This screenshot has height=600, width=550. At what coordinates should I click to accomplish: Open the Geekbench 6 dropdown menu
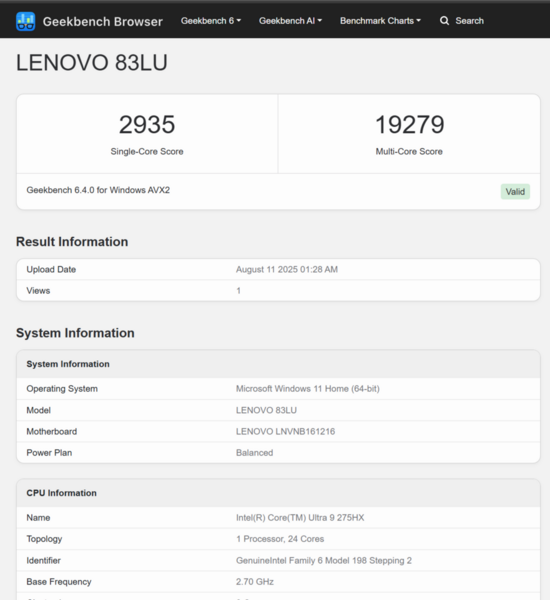211,21
